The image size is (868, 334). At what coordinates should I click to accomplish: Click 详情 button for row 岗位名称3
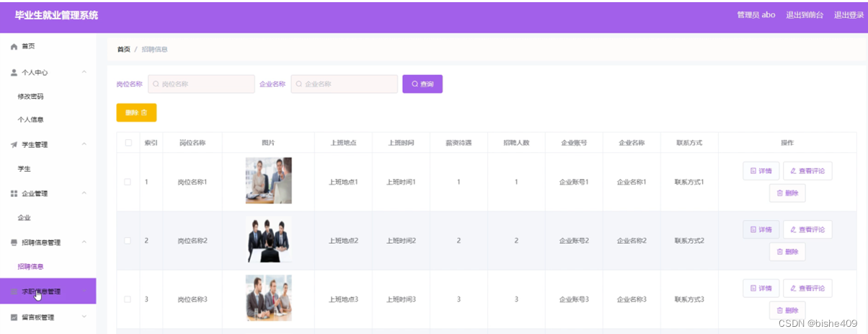(x=761, y=288)
